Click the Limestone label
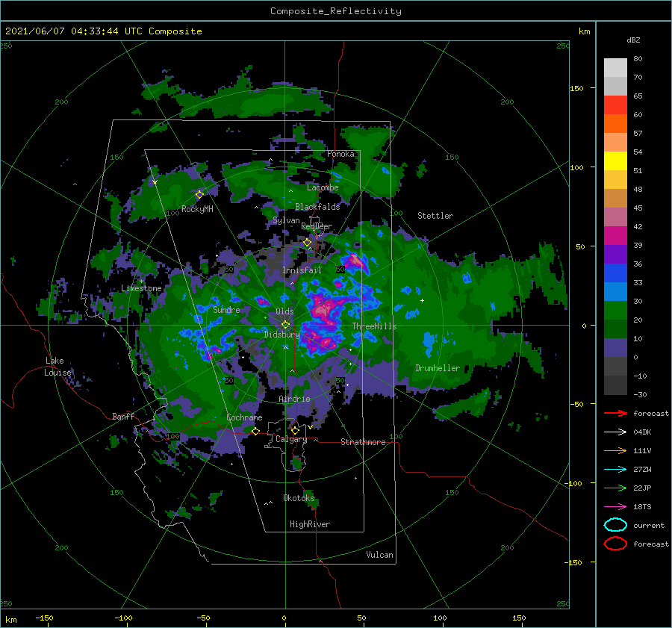 (x=141, y=288)
